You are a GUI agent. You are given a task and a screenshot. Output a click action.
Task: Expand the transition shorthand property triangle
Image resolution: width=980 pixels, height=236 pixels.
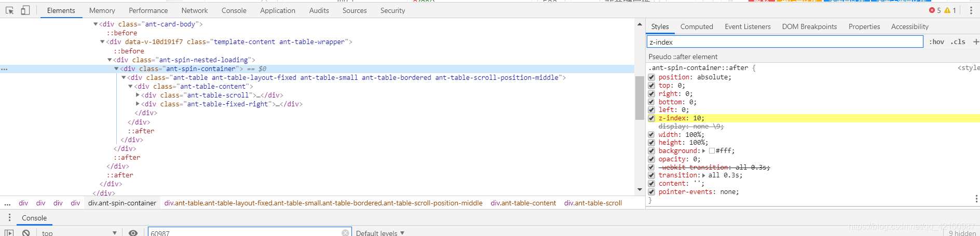point(704,175)
